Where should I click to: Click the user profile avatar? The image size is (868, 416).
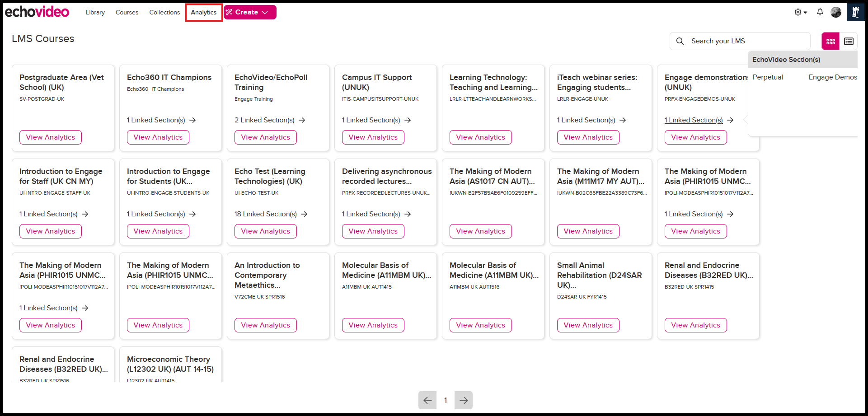point(835,12)
